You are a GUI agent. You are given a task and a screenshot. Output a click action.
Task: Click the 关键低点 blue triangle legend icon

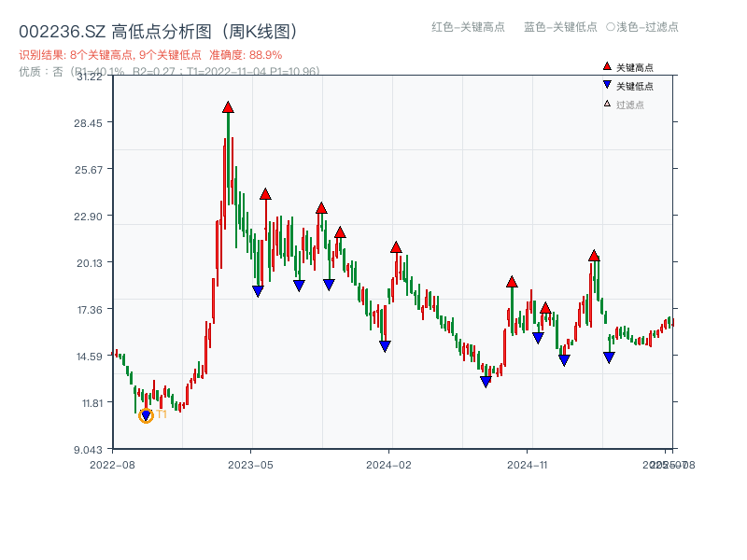click(x=607, y=84)
